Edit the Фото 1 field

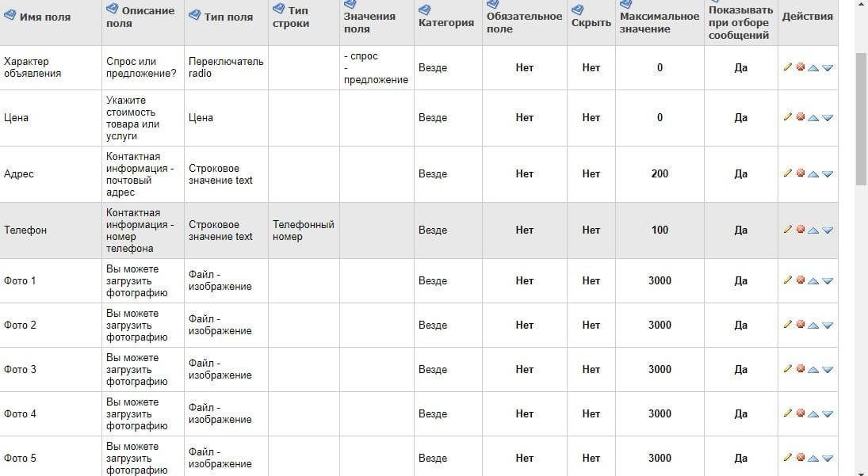pyautogui.click(x=788, y=280)
